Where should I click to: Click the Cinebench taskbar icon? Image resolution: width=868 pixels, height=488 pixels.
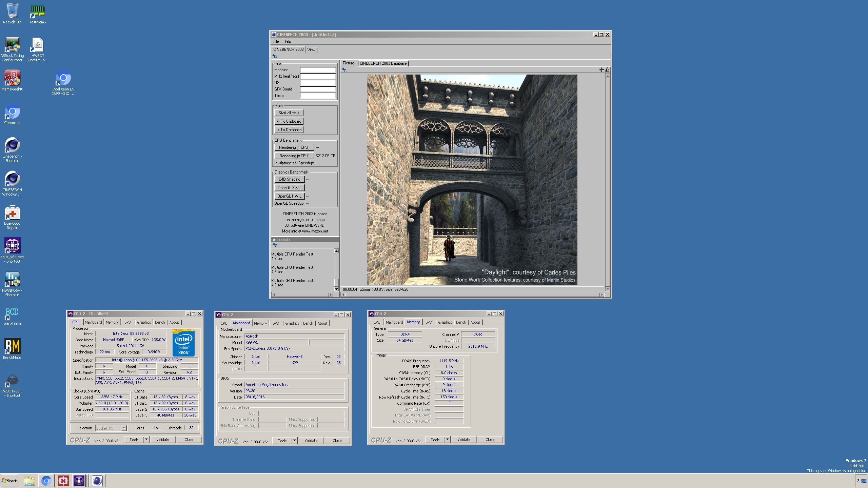97,481
